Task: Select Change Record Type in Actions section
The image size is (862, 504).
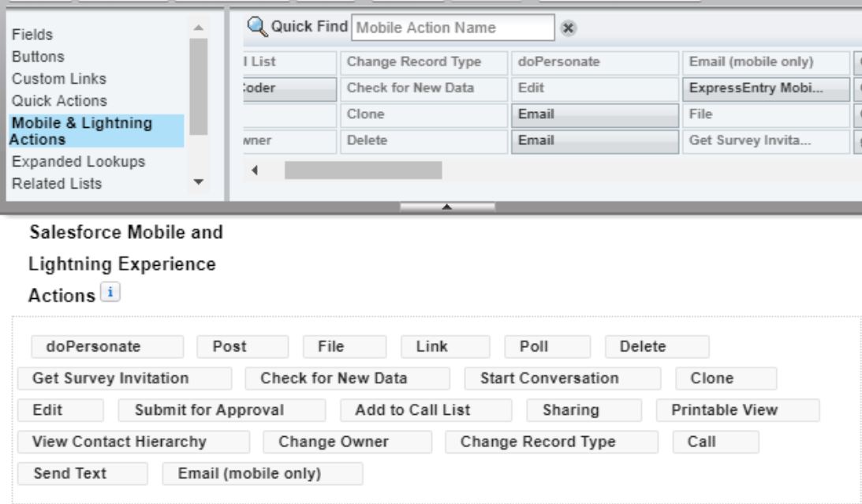Action: coord(551,442)
